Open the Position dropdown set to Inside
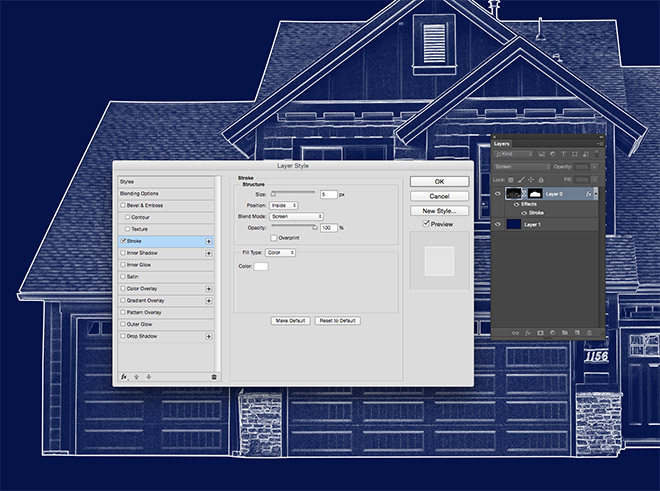Image resolution: width=660 pixels, height=491 pixels. [281, 205]
